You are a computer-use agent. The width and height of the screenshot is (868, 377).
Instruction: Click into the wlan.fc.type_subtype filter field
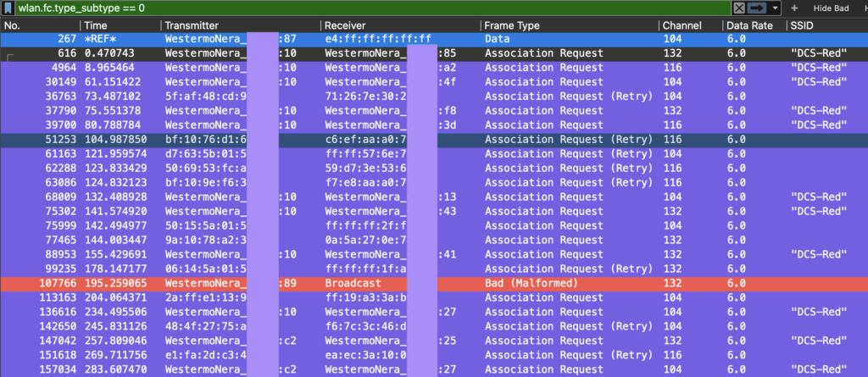[x=339, y=8]
